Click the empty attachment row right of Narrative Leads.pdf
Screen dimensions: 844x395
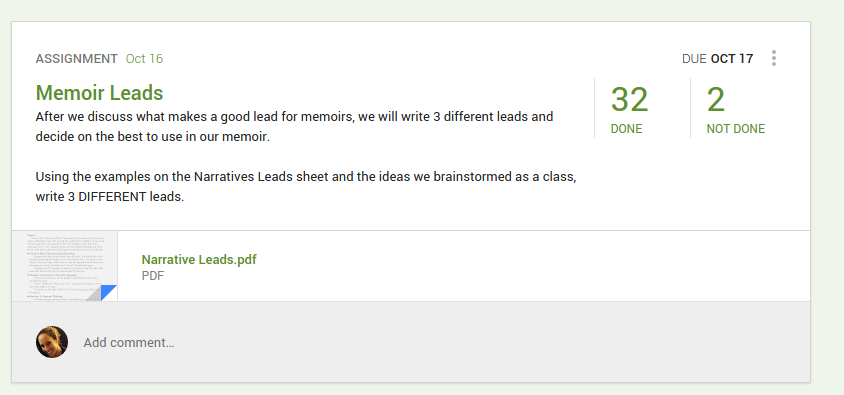click(x=533, y=266)
